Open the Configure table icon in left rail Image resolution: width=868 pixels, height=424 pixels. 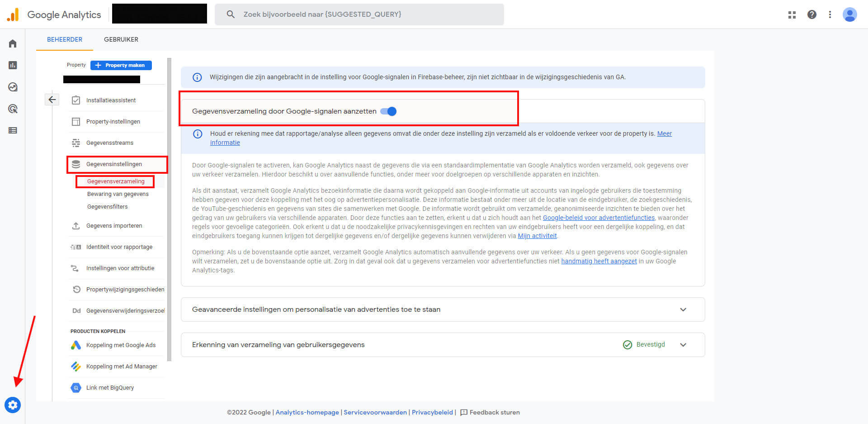[13, 130]
